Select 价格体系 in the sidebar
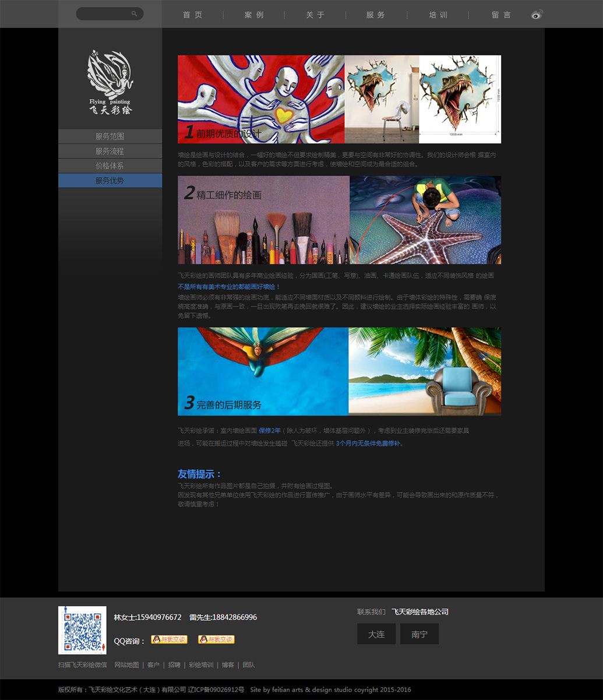Screen dimensions: 603x700 coord(110,166)
